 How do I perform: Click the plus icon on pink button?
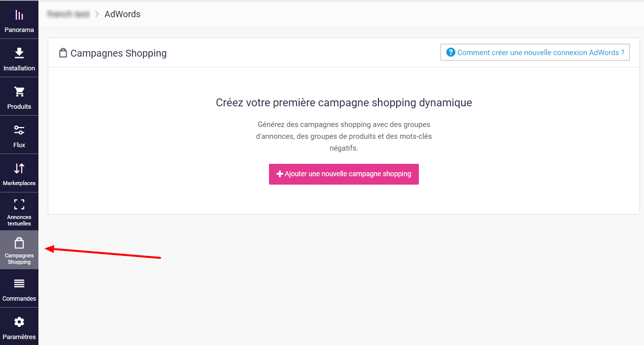tap(280, 174)
